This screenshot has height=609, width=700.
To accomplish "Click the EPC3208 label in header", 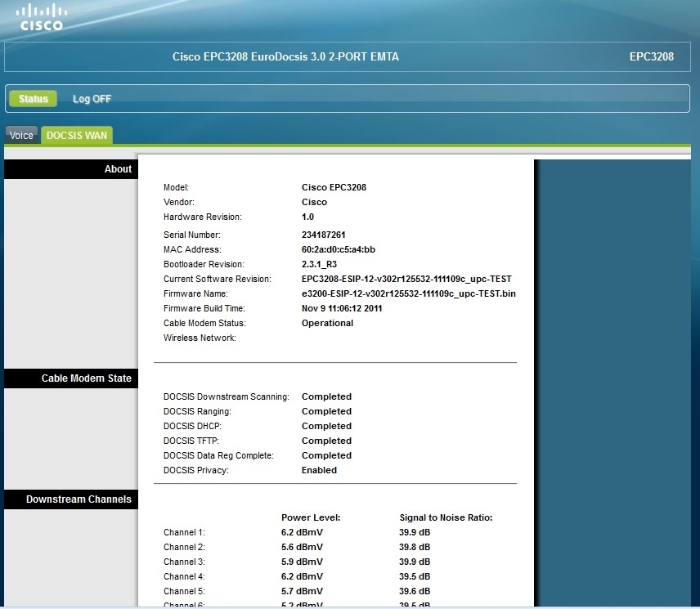I will point(651,56).
